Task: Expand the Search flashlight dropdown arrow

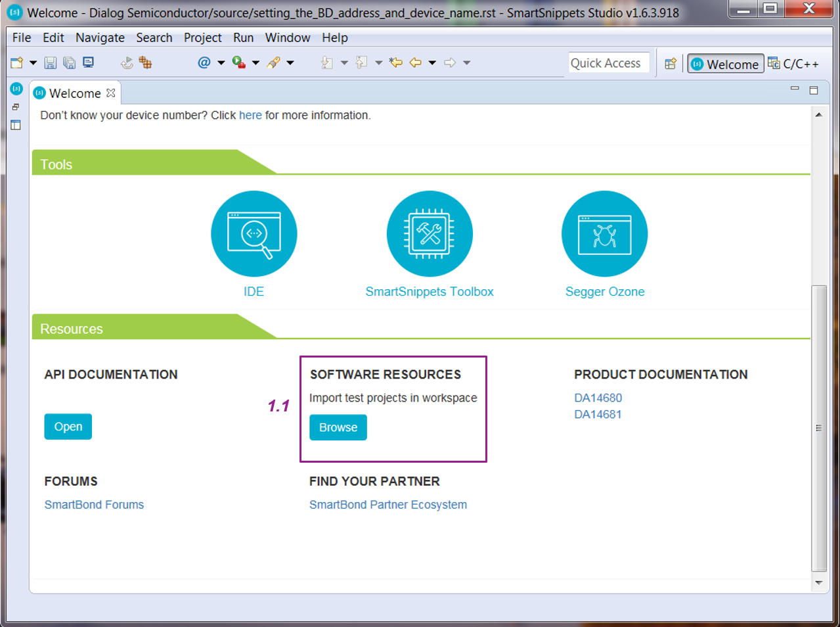Action: click(x=290, y=63)
